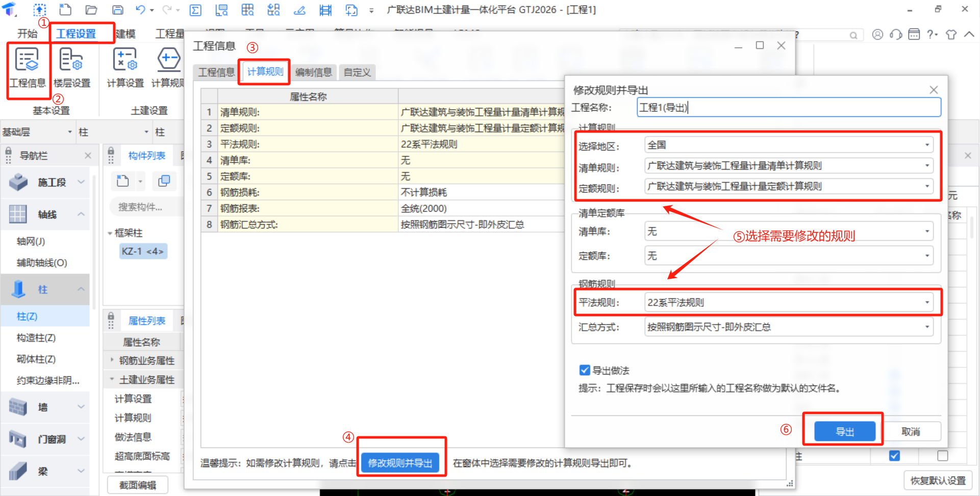The width and height of the screenshot is (980, 496).
Task: Open 楼层设置 ribbon icon
Action: pyautogui.click(x=72, y=68)
